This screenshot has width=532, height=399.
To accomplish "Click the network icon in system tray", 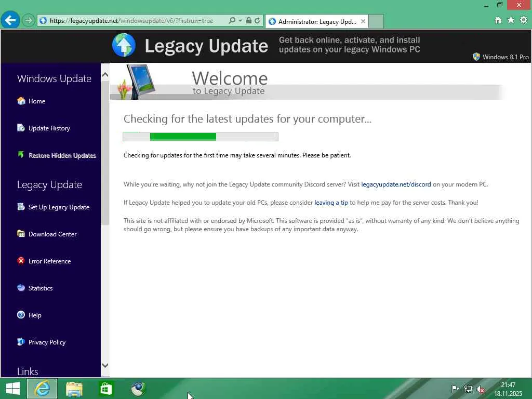I will (468, 389).
